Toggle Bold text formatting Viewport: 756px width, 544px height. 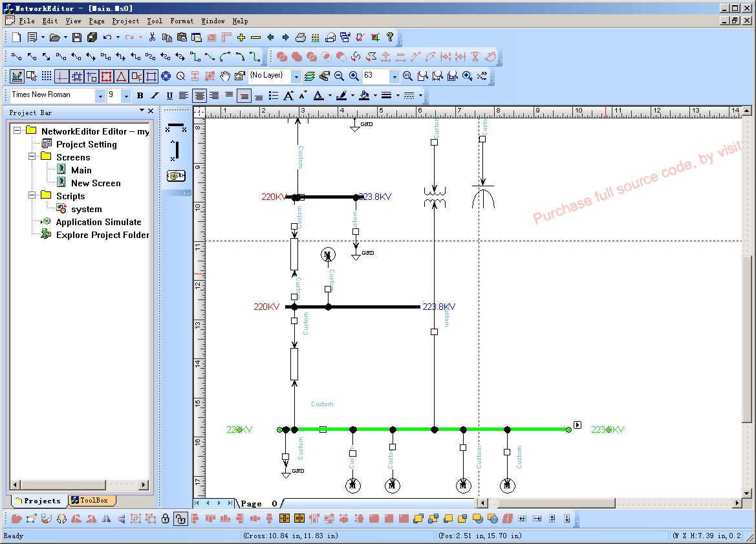[x=140, y=96]
